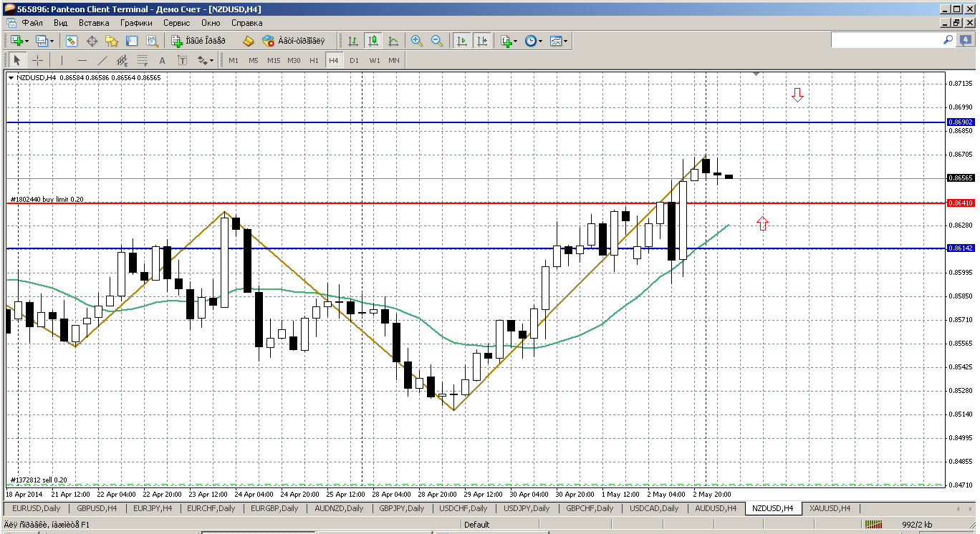This screenshot has height=534, width=980.
Task: Open the Templates dropdown
Action: [x=559, y=41]
